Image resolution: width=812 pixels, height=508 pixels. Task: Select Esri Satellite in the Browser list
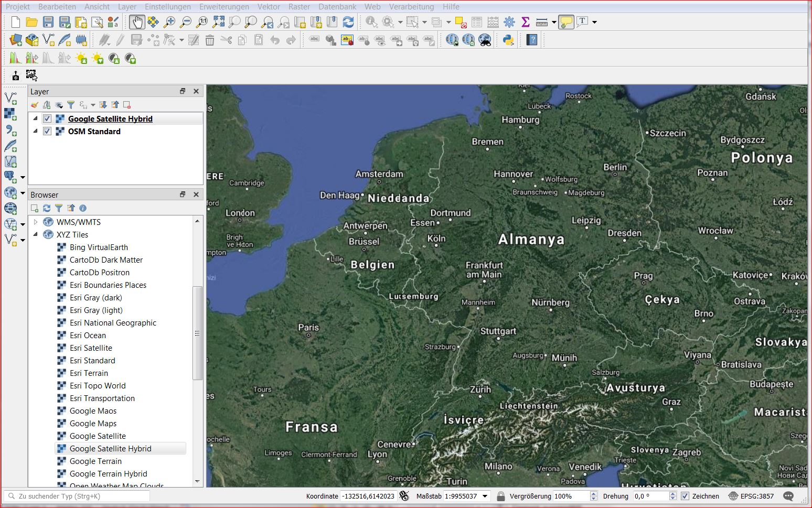click(91, 348)
